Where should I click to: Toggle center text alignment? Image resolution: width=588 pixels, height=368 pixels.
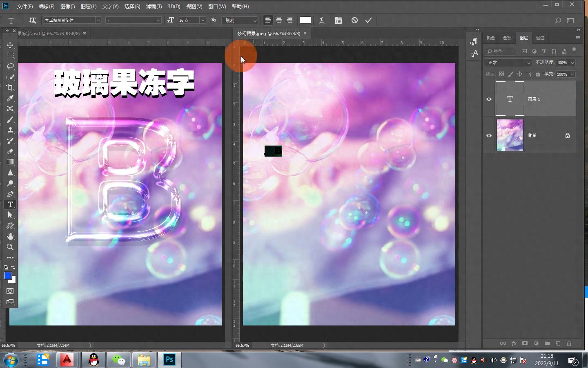click(x=279, y=20)
